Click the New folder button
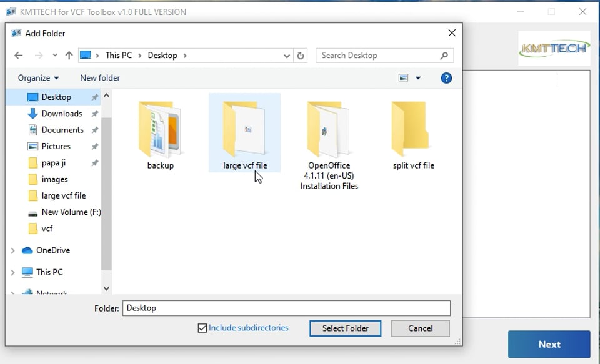Screen dimensions: 600x364 tap(100, 78)
